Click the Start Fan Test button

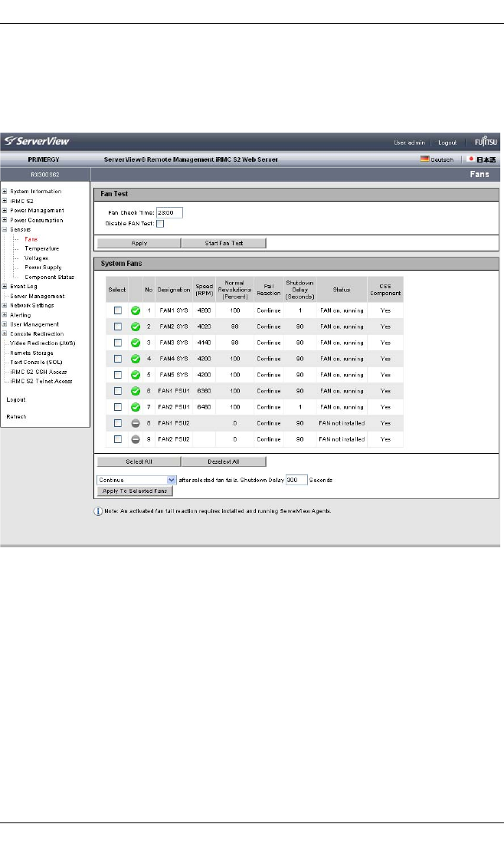tap(224, 243)
